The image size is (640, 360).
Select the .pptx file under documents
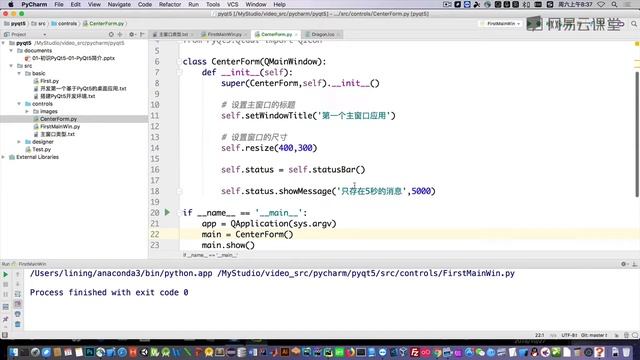tap(73, 58)
